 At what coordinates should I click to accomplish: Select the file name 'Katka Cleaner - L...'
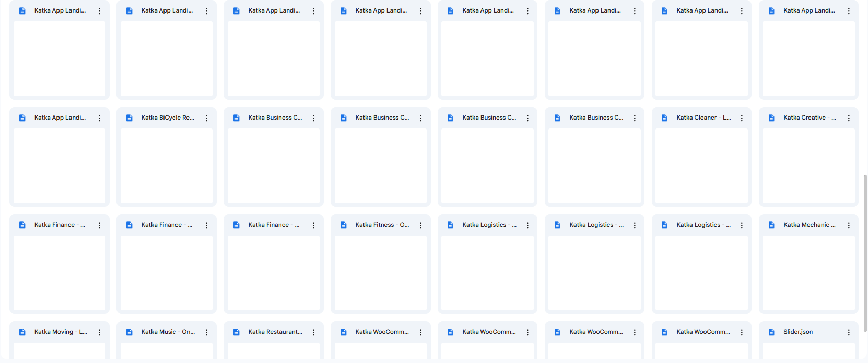pos(703,118)
